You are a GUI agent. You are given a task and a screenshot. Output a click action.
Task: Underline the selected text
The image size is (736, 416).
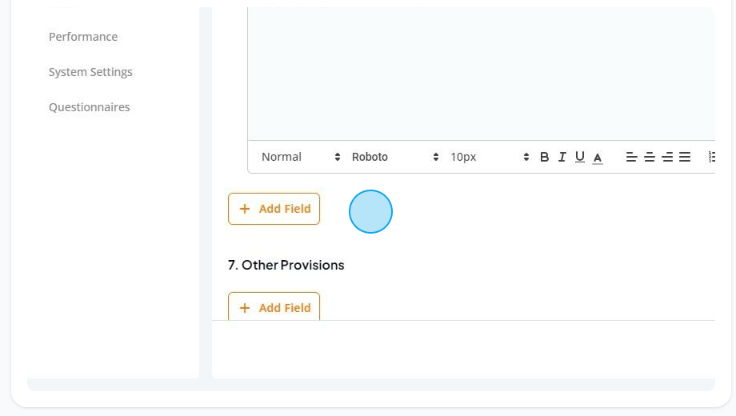coord(580,157)
